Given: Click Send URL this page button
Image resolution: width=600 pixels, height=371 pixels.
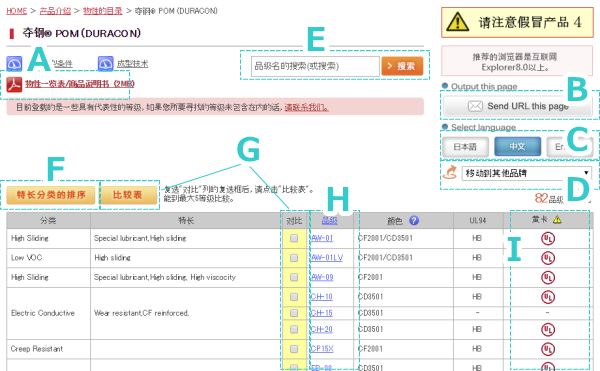Looking at the screenshot, I should pos(518,106).
